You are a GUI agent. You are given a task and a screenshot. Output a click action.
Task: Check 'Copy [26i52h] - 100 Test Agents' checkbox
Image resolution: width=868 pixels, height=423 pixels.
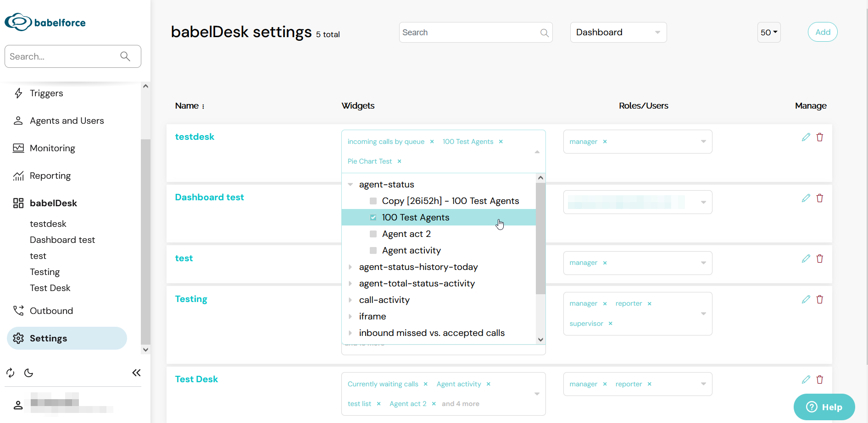[x=373, y=201]
